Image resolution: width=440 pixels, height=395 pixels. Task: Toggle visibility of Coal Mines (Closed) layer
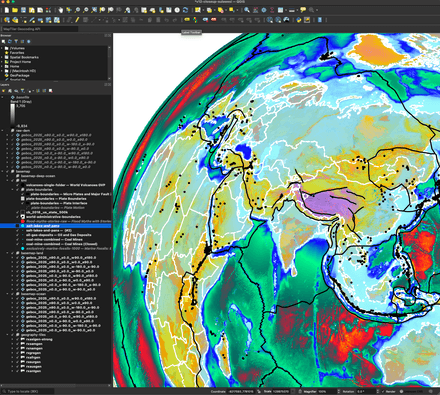click(x=18, y=244)
